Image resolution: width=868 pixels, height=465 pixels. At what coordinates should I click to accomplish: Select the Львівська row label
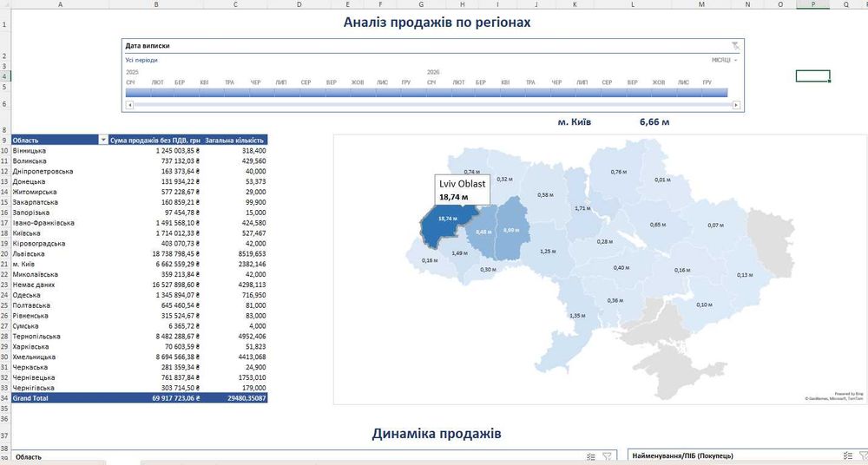pos(29,254)
